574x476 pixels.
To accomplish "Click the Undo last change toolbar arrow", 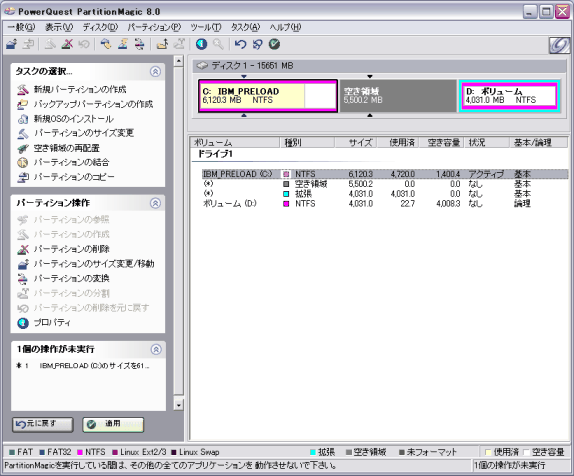I will tap(240, 44).
